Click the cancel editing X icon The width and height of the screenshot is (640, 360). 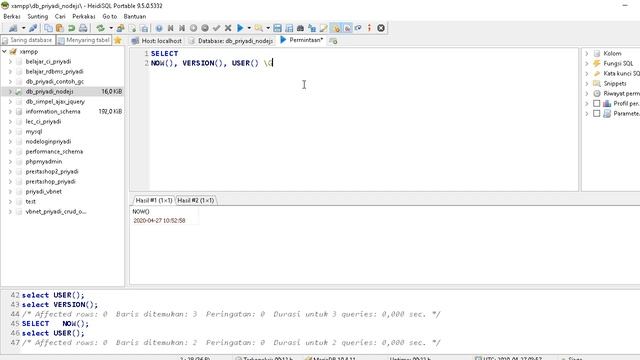[228, 28]
